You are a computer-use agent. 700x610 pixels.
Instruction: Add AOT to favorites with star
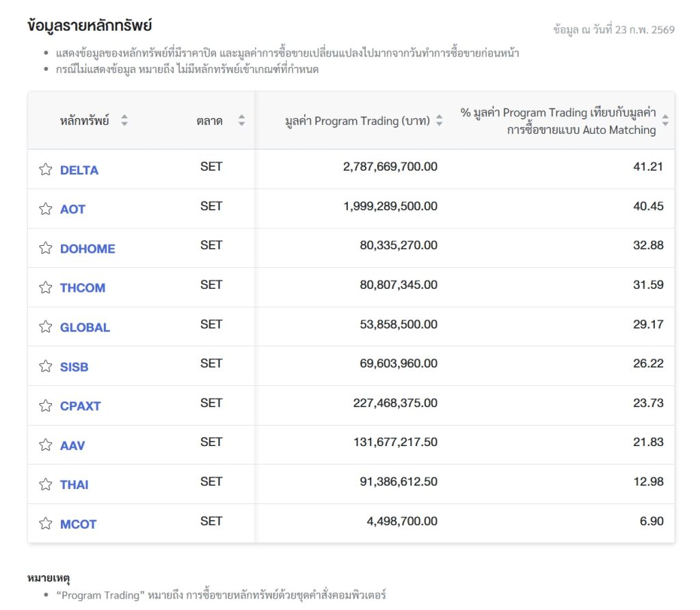pyautogui.click(x=45, y=209)
